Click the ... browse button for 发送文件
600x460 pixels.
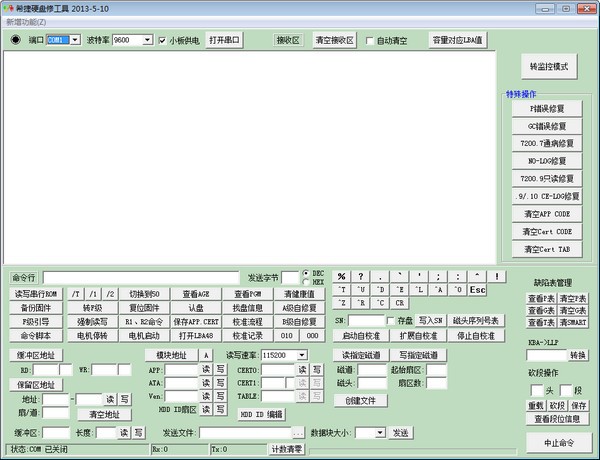(297, 432)
